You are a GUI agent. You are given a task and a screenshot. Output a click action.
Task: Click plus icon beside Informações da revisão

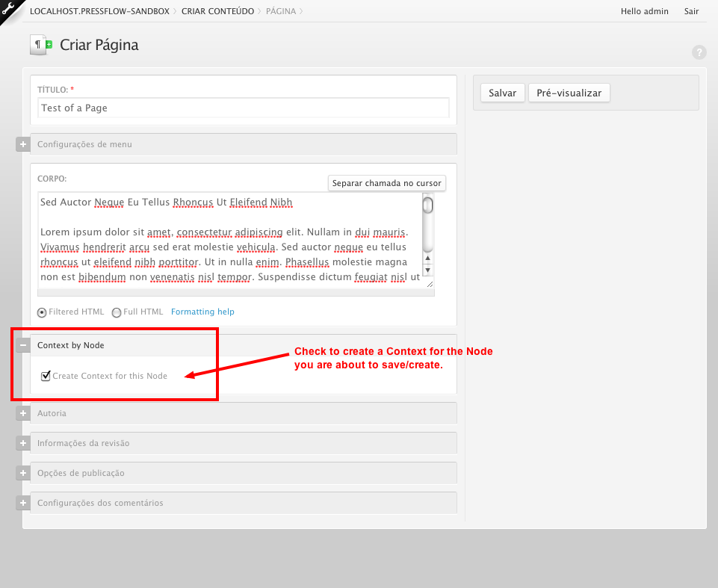point(23,443)
